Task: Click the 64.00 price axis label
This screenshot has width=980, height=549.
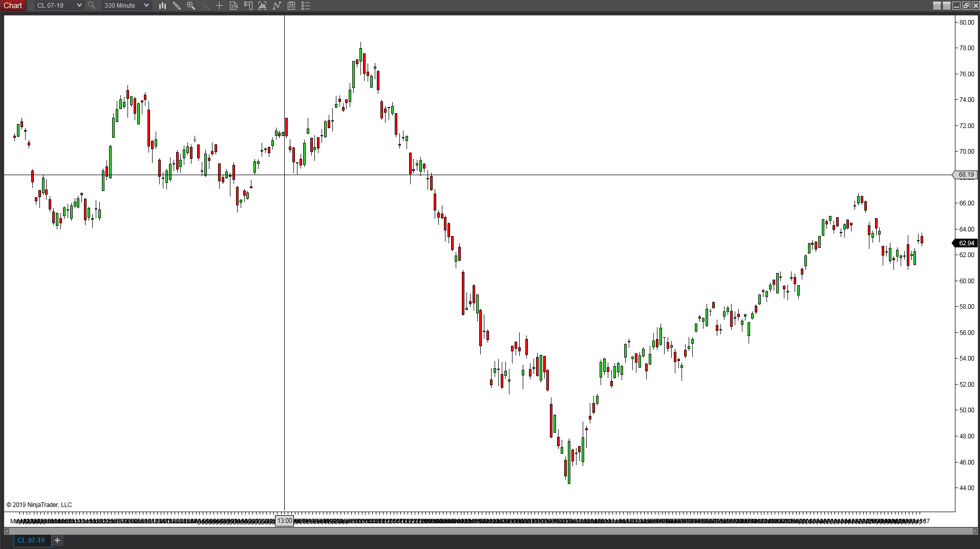Action: coord(967,229)
